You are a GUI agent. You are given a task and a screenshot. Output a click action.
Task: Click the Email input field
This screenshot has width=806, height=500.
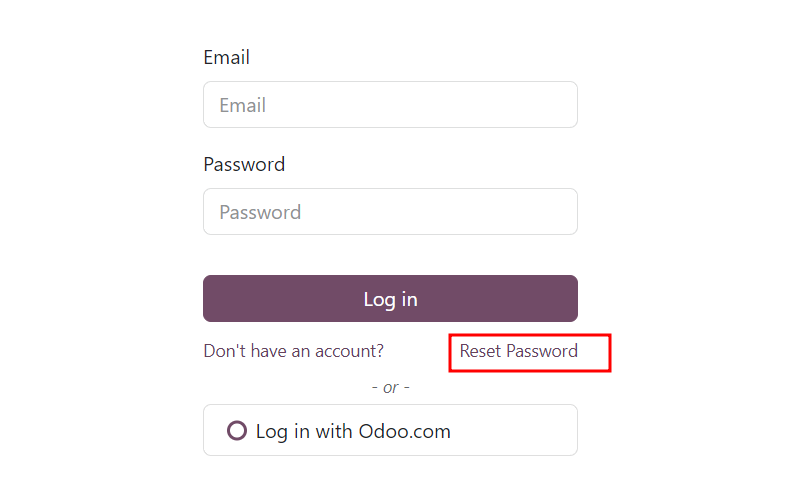coord(390,105)
